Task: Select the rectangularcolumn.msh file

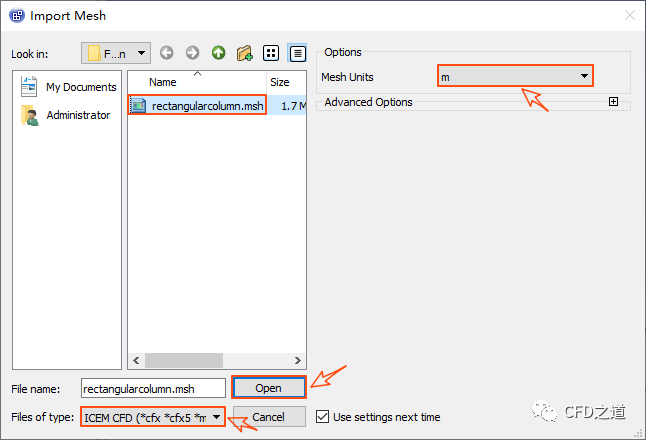Action: (198, 106)
